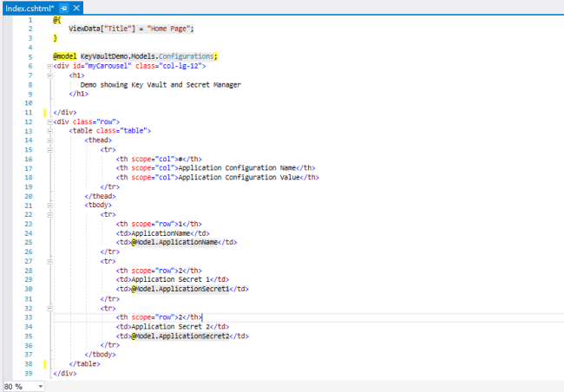Click the th scope="row">1 line
This screenshot has width=564, height=392.
[x=159, y=224]
